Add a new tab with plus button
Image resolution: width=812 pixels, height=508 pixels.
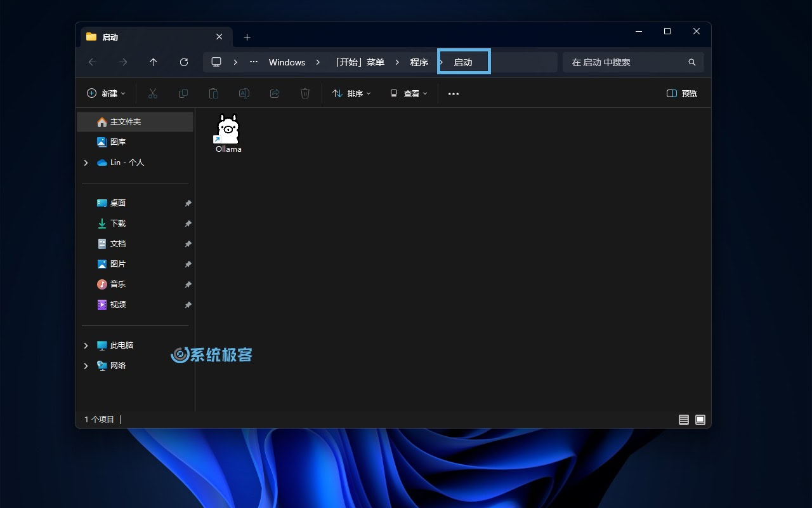pos(247,37)
